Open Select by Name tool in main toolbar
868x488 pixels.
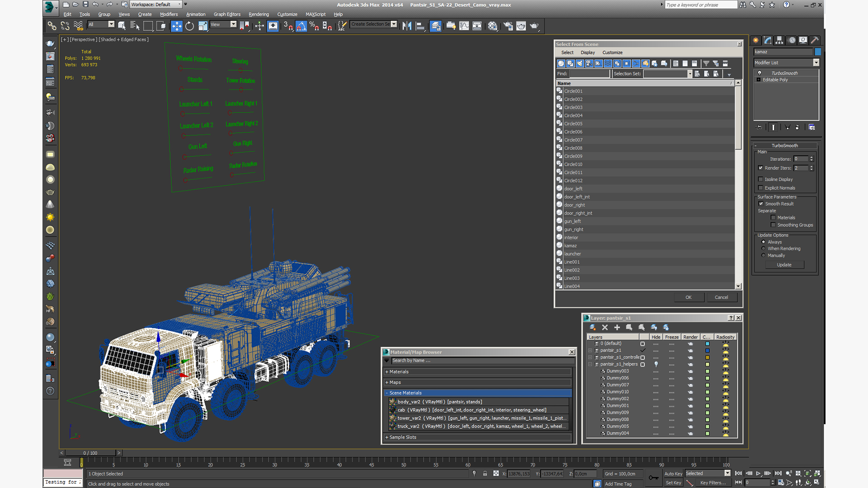pyautogui.click(x=135, y=26)
